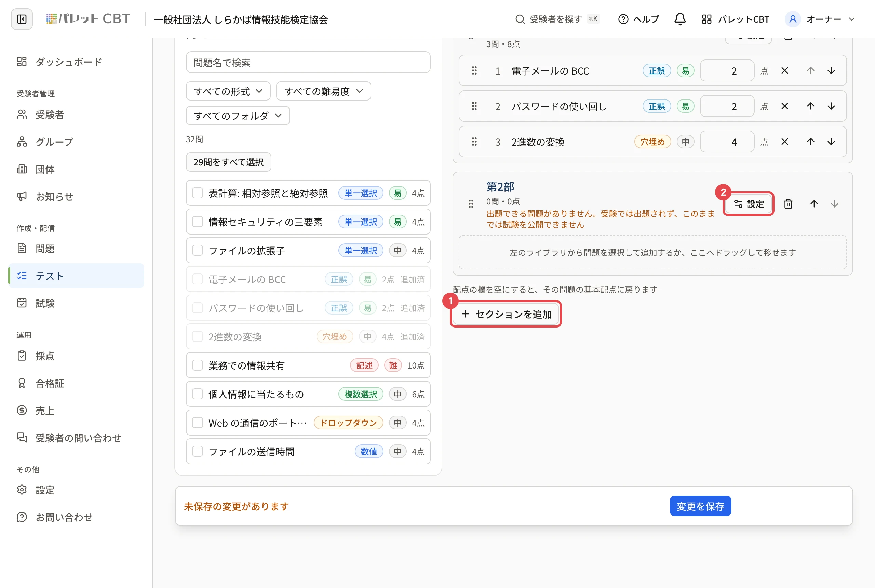The height and width of the screenshot is (588, 875).
Task: Expand the すべてのフォルダ folder filter
Action: pyautogui.click(x=238, y=116)
